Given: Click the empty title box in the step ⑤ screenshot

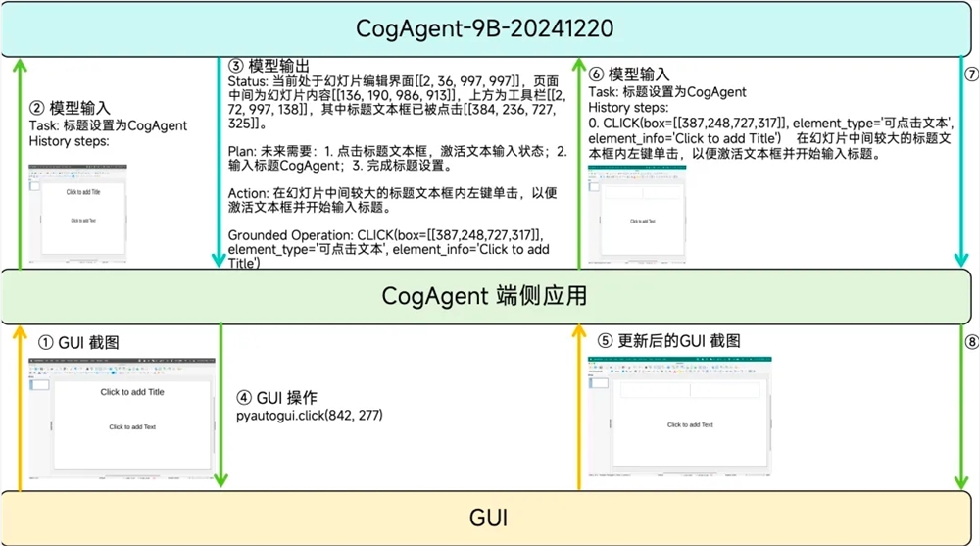Looking at the screenshot, I should tap(690, 390).
